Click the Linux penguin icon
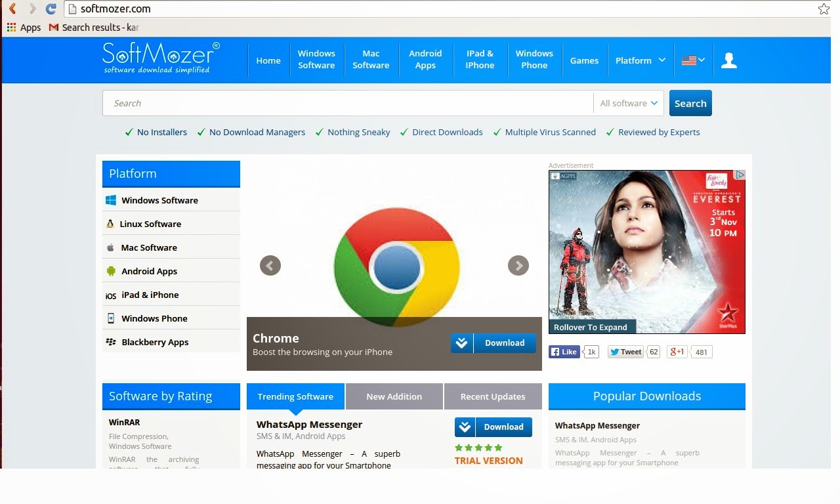The height and width of the screenshot is (504, 840). pos(110,224)
